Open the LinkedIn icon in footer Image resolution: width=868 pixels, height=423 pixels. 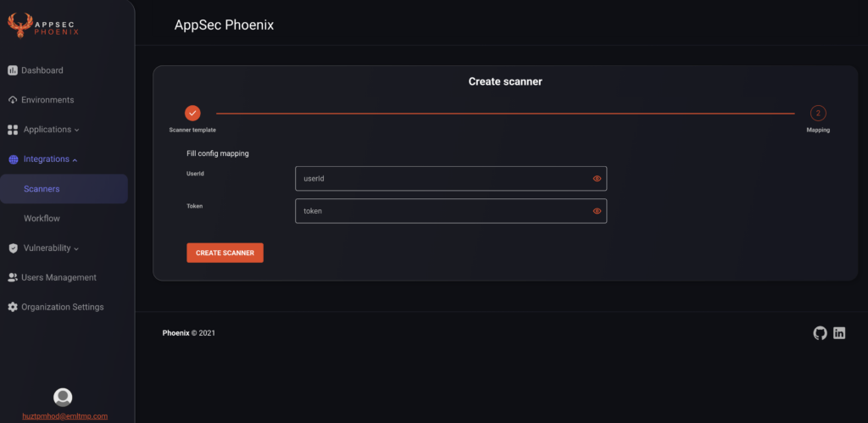[x=839, y=333]
